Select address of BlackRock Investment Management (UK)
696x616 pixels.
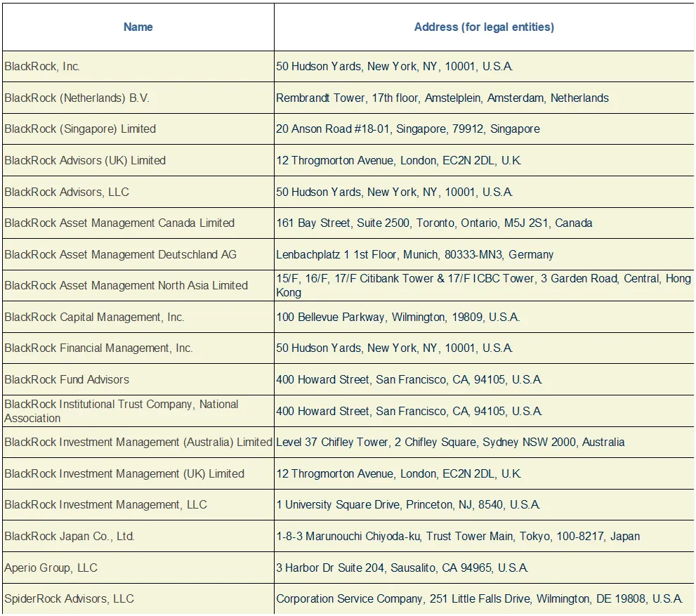(x=484, y=473)
